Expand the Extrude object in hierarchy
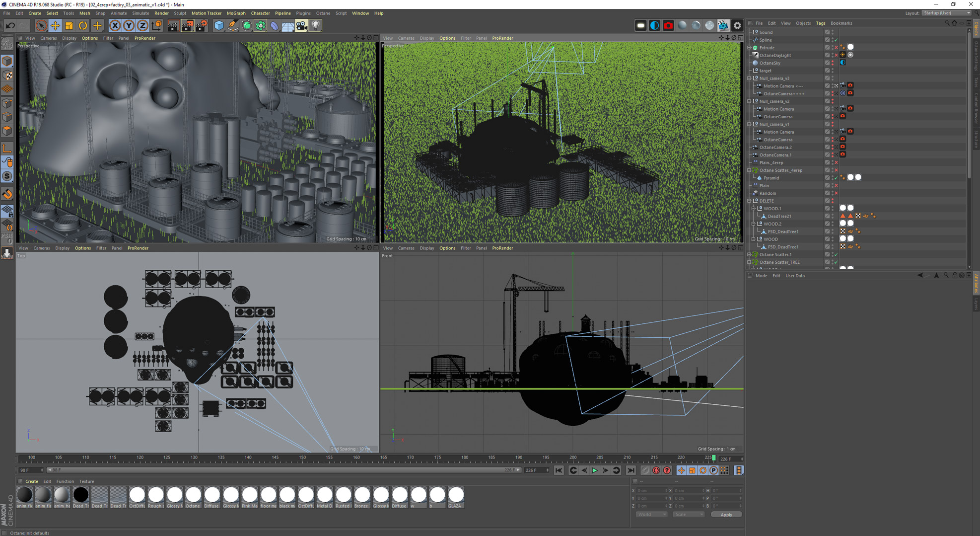Screen dimensions: 980x536 tap(750, 48)
